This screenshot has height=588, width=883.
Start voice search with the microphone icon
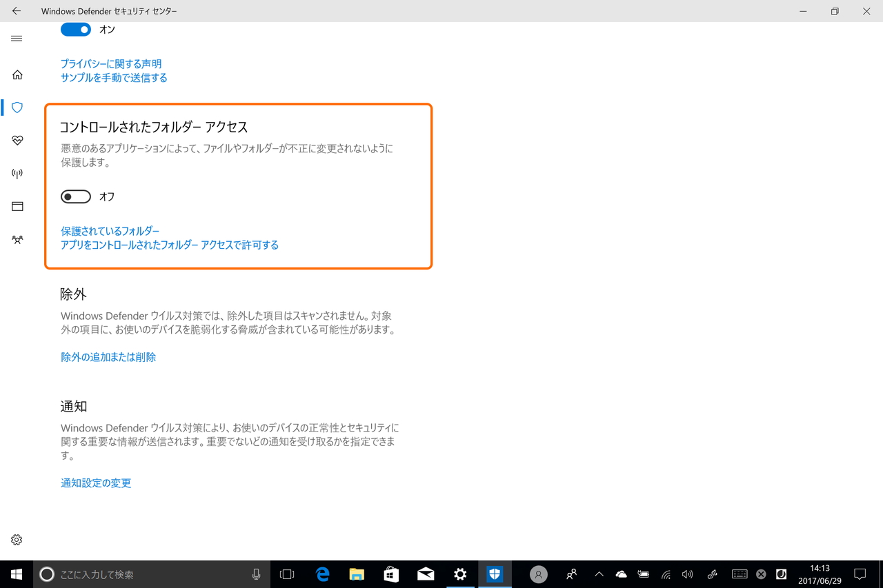coord(256,574)
